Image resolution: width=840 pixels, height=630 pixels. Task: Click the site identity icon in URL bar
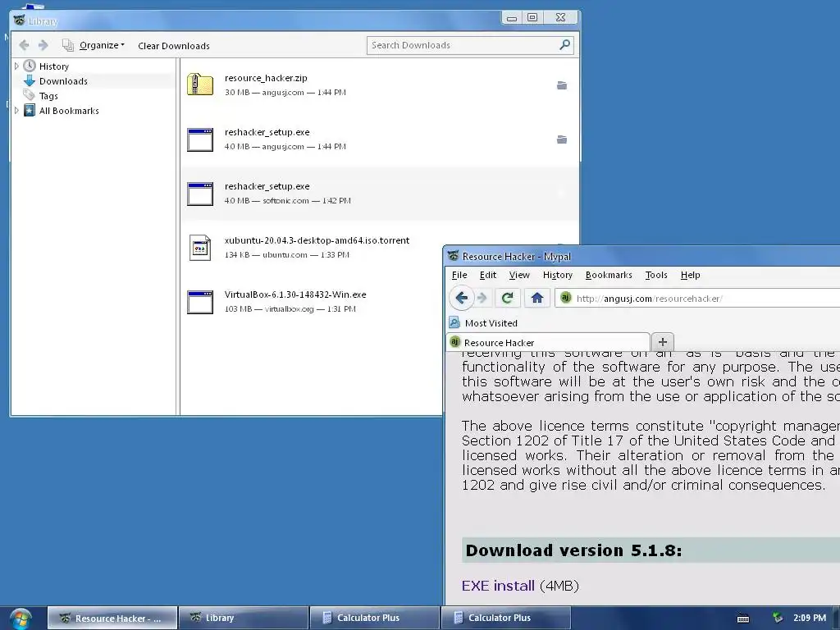566,298
